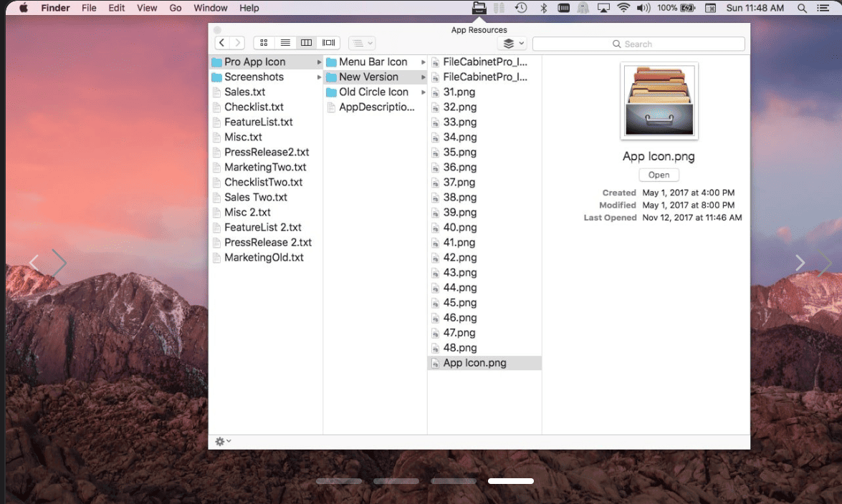Screen dimensions: 842x504
Task: Switch to icon view
Action: (264, 43)
